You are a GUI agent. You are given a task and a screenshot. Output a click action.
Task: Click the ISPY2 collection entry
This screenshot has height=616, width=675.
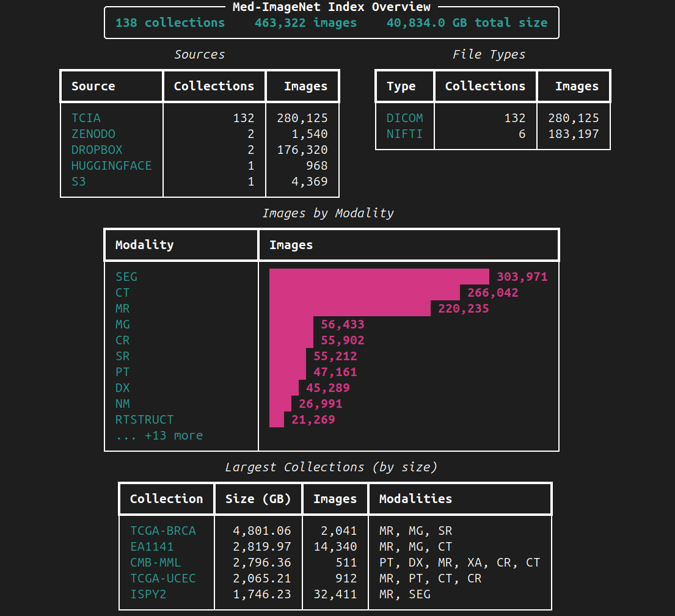click(x=148, y=594)
